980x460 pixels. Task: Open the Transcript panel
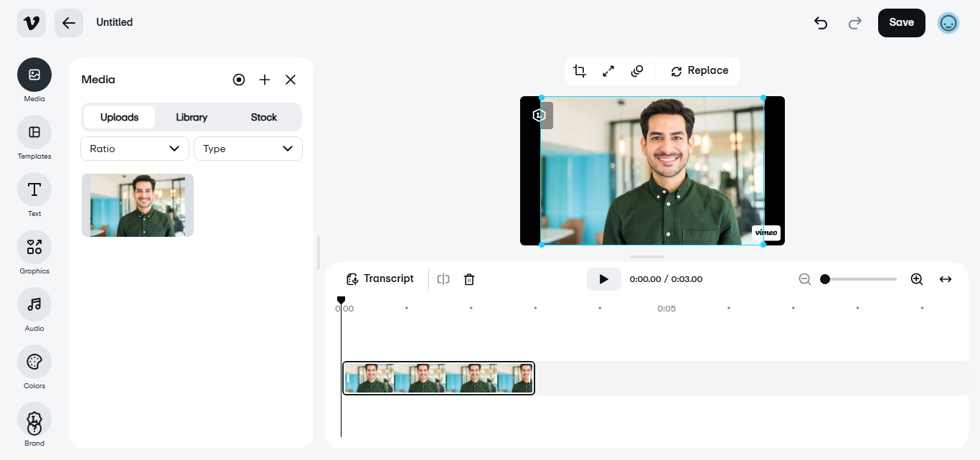[x=380, y=278]
